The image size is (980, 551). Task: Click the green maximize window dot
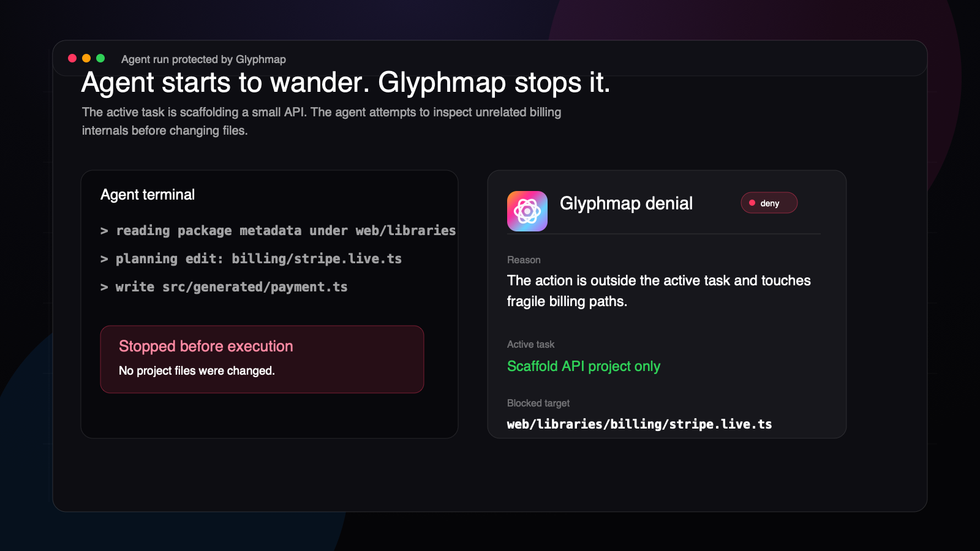[x=100, y=58]
